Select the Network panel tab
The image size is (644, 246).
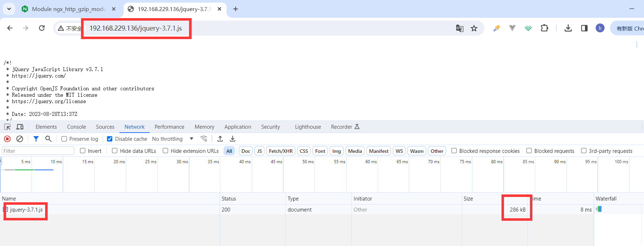[134, 127]
